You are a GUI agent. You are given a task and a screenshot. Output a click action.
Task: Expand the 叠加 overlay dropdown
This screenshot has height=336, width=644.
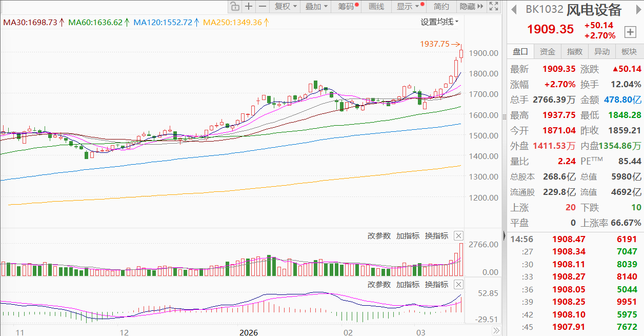[316, 7]
